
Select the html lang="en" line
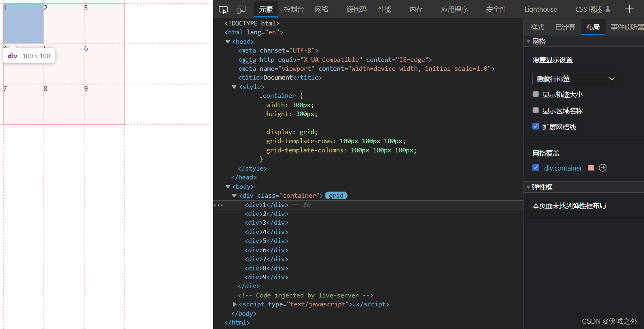(x=254, y=32)
